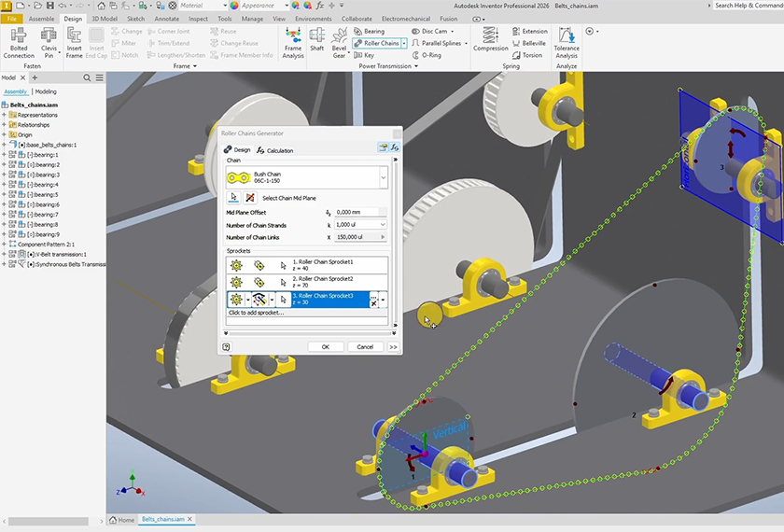The image size is (784, 532).
Task: Toggle the Select Chain Mid Plane arrow button
Action: [x=234, y=198]
